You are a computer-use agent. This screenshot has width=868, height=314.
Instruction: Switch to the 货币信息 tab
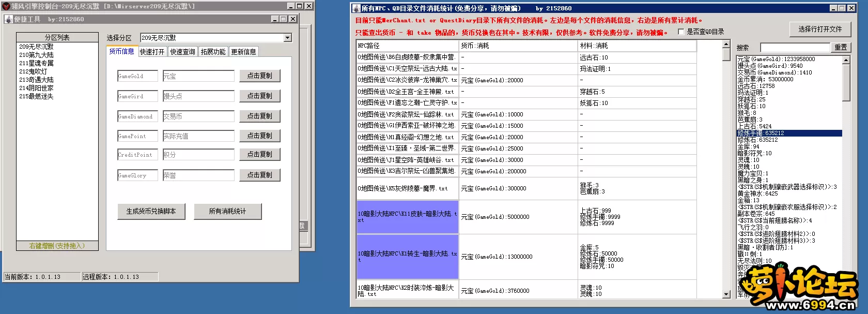tap(121, 51)
